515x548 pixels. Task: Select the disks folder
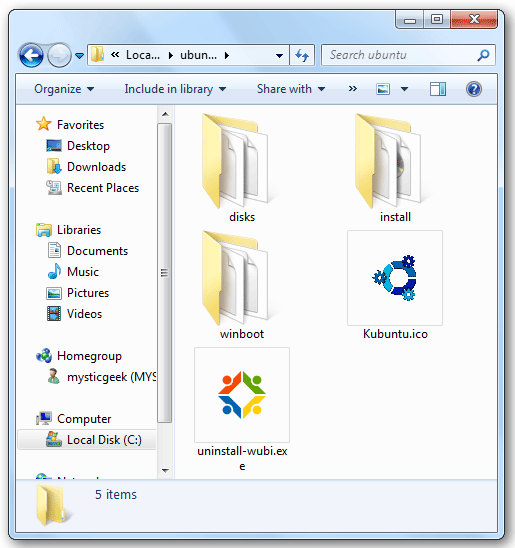coord(242,168)
